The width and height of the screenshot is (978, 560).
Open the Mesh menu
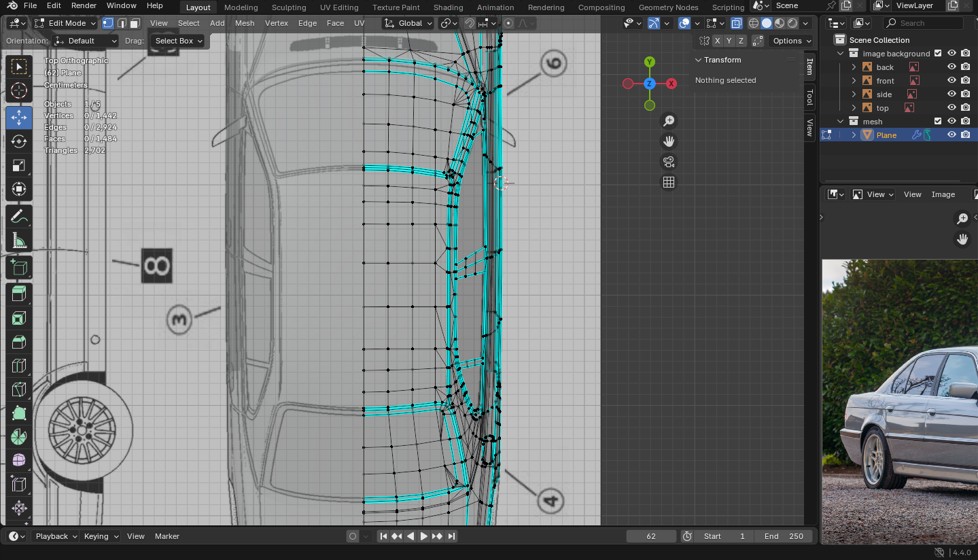point(245,23)
